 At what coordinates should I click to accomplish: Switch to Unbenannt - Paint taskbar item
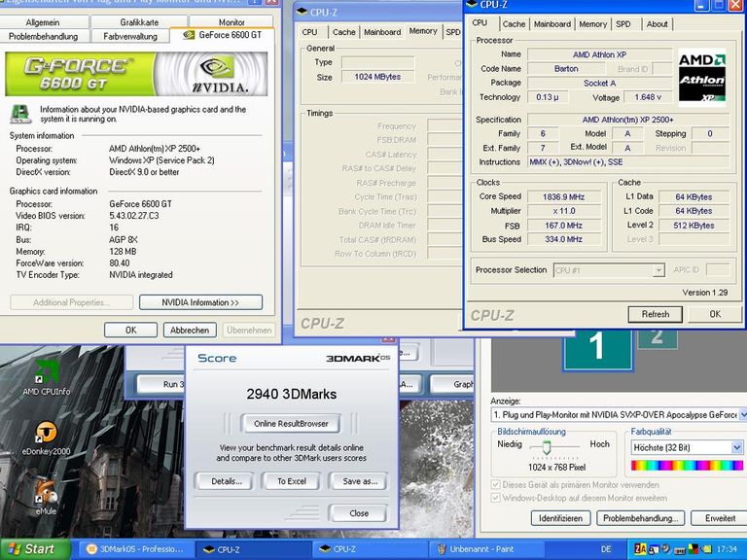(x=486, y=549)
